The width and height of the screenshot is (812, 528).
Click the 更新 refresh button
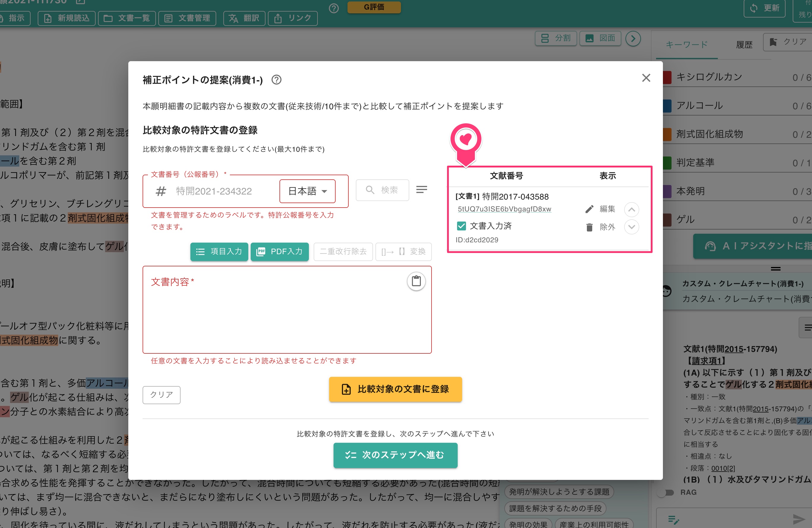point(764,8)
